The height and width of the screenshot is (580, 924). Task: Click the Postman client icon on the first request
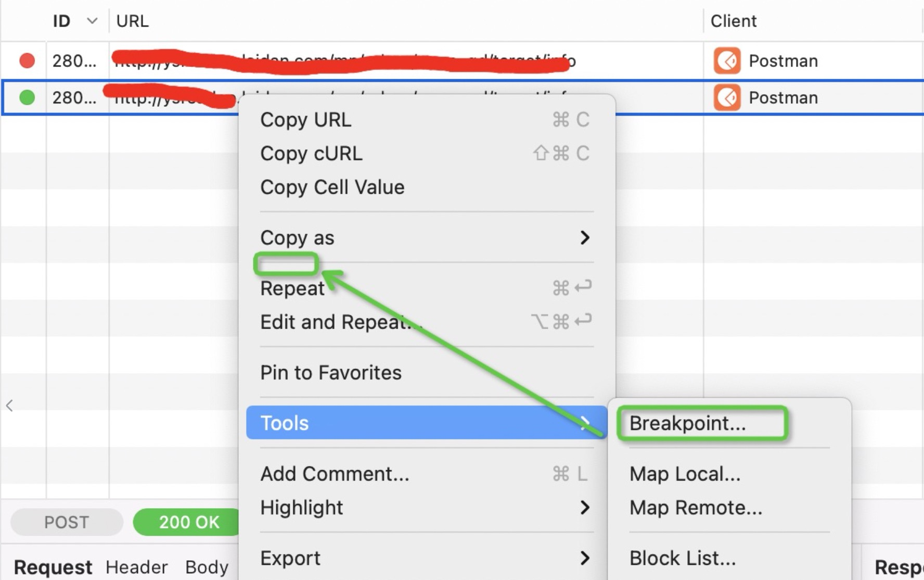(727, 60)
